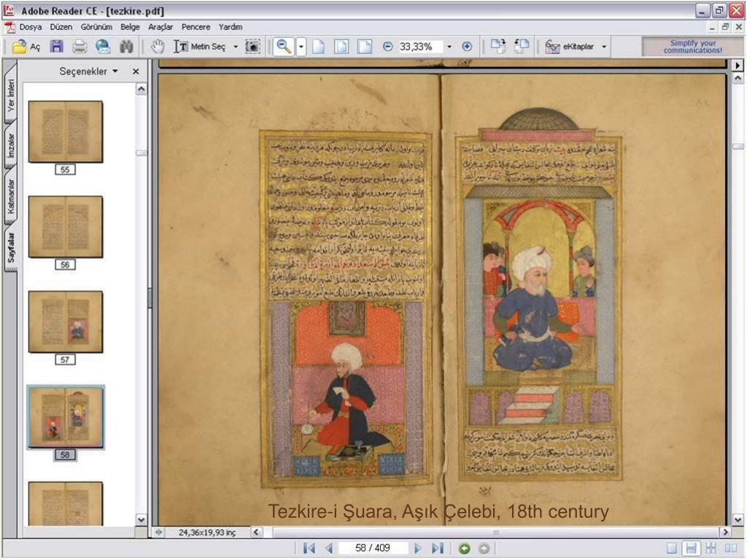
Task: Print the document using the printer icon
Action: click(80, 47)
